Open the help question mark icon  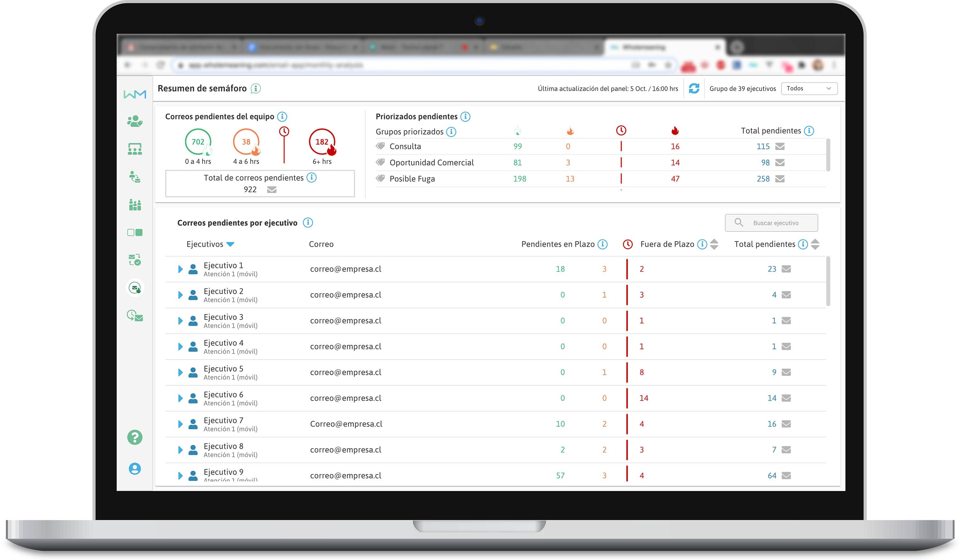click(x=135, y=438)
